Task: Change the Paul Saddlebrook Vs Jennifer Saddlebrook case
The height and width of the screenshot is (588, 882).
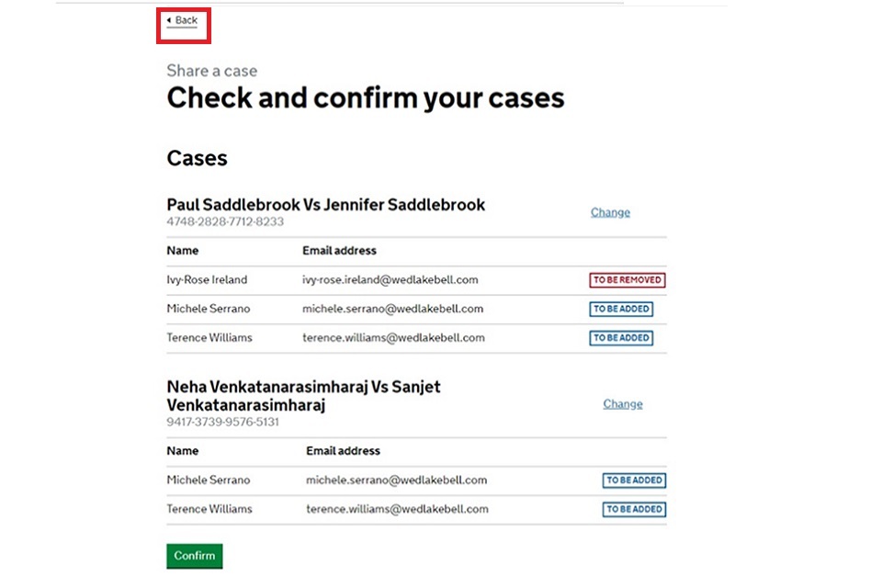Action: pyautogui.click(x=610, y=212)
